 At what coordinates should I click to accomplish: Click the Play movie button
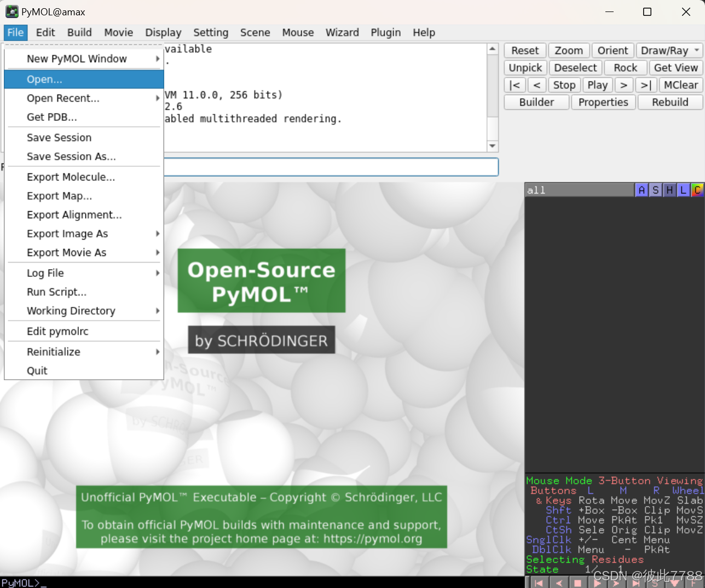point(597,85)
